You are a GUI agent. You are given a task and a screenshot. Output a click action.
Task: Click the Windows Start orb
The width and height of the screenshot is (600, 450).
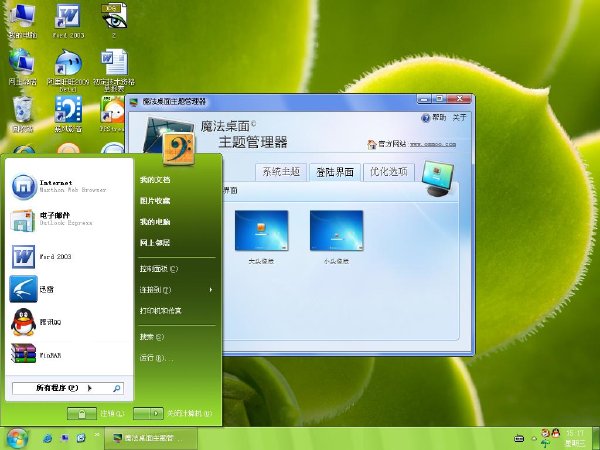pos(17,438)
